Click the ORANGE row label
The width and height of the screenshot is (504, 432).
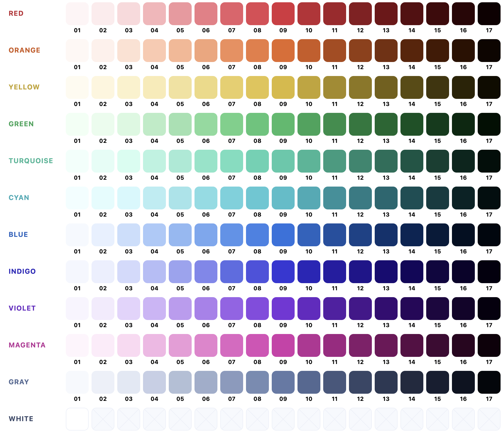tap(25, 50)
